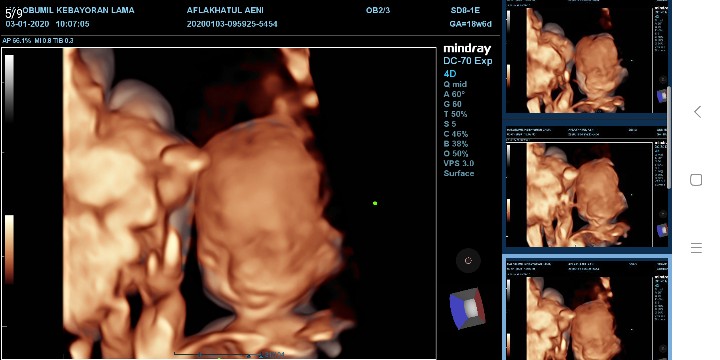Select the middle ultrasound thumbnail

587,187
